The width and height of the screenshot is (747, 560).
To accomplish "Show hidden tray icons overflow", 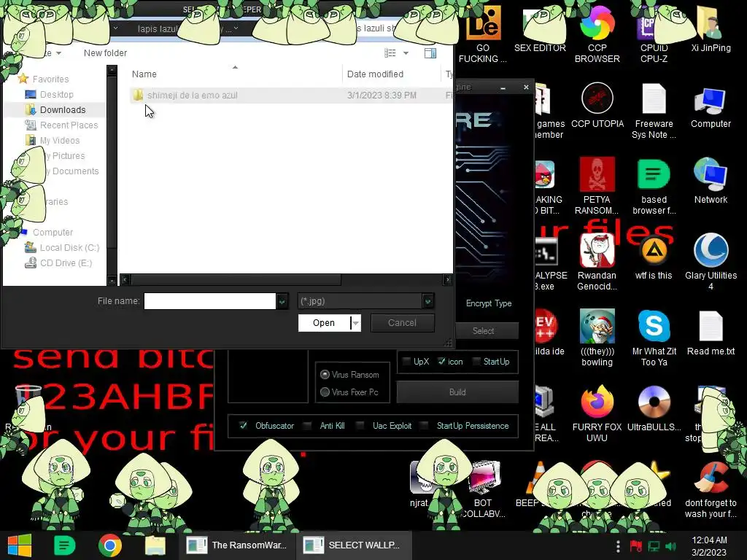I will pos(618,546).
